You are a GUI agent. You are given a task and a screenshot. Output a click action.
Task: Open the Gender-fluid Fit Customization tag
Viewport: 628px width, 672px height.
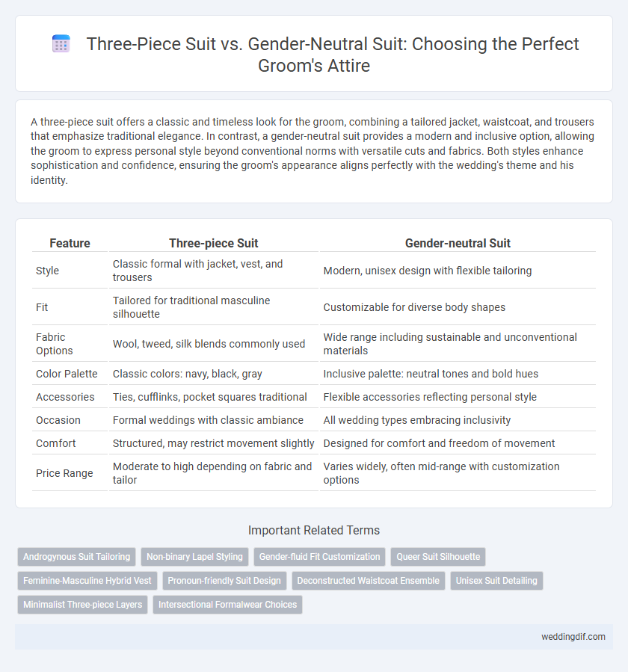pos(319,557)
